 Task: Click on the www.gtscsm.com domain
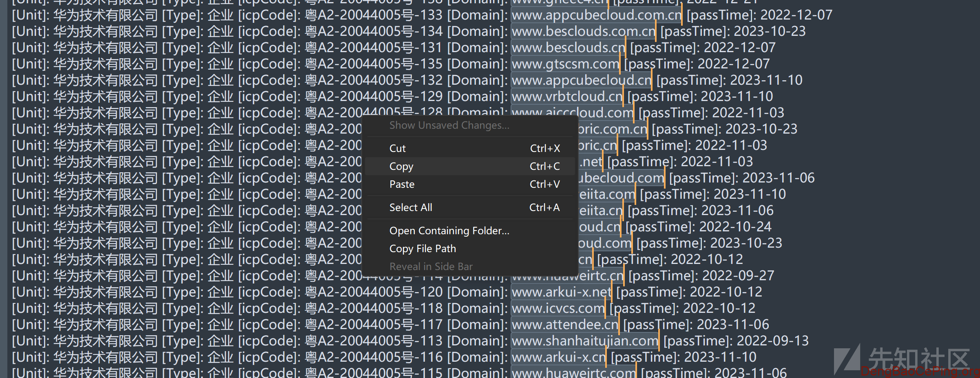(565, 64)
